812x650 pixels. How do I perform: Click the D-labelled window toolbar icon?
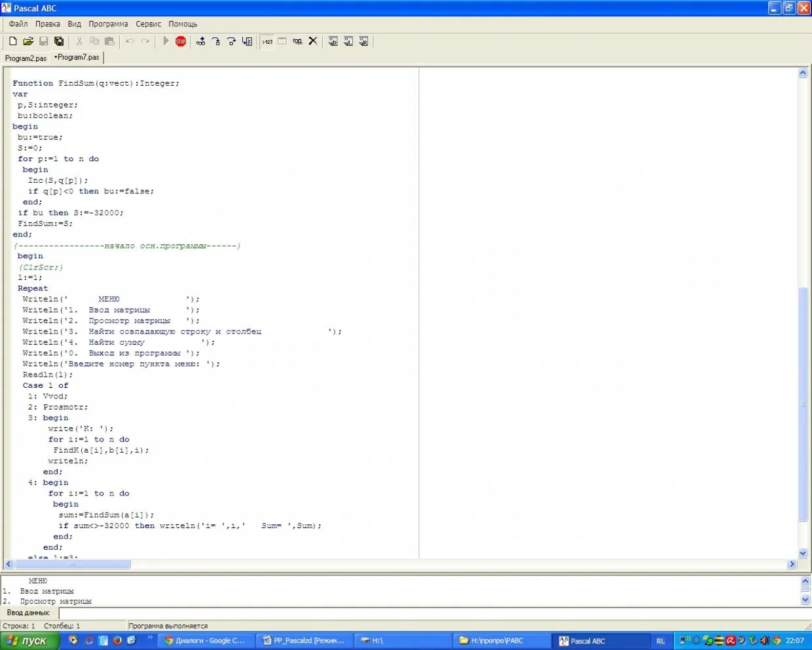click(333, 41)
